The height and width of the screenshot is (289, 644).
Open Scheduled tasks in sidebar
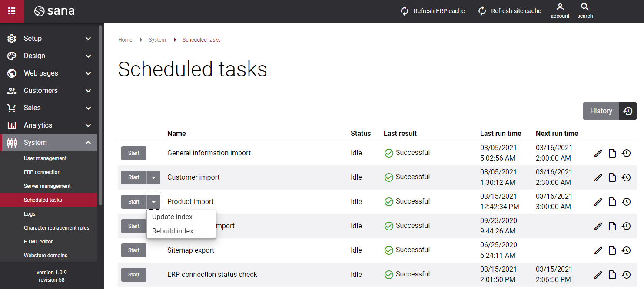point(48,200)
